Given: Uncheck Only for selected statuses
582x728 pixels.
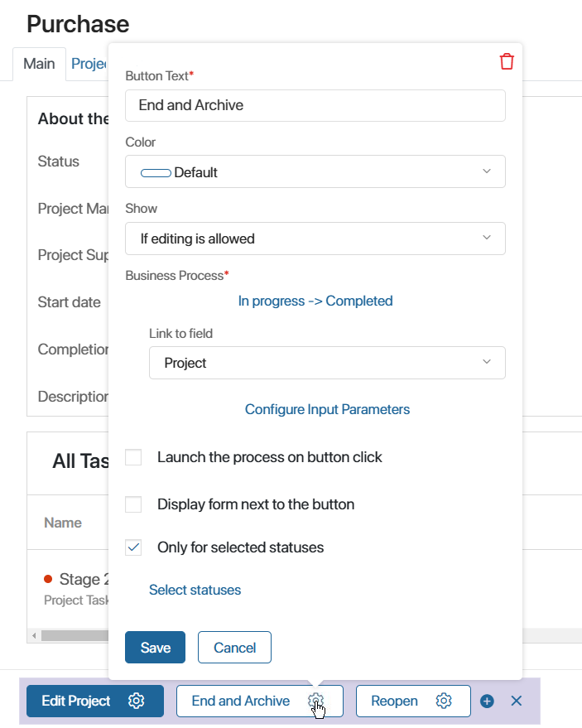Looking at the screenshot, I should 133,547.
